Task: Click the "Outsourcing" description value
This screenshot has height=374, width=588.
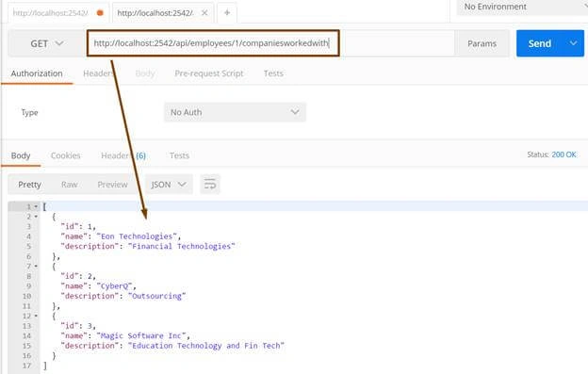Action: point(156,296)
